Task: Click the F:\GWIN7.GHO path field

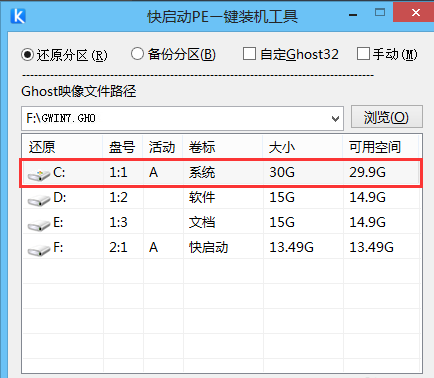Action: coord(182,119)
